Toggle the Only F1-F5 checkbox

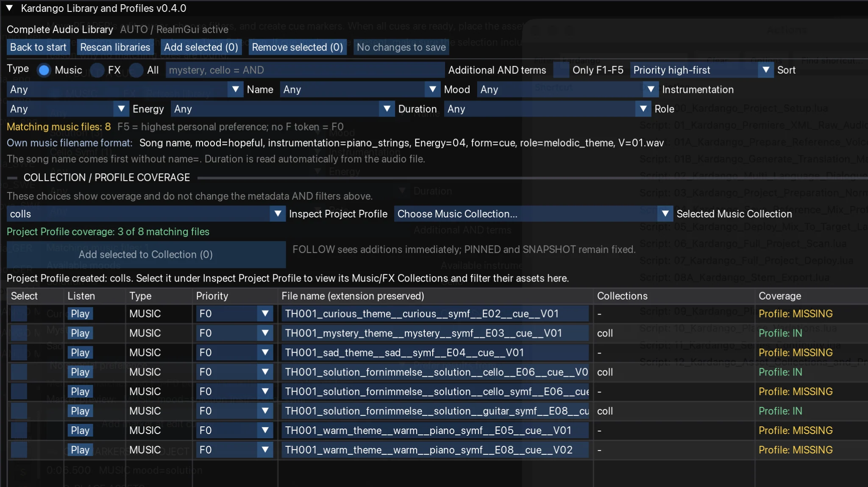tap(561, 70)
